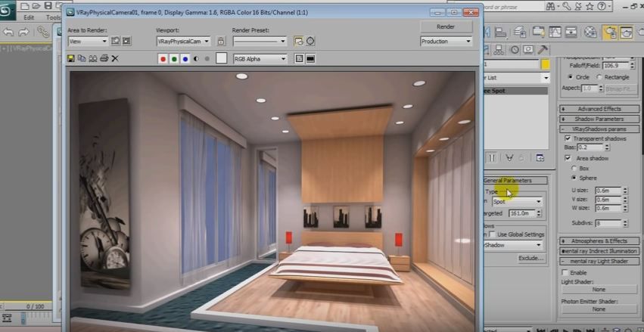Select the Sphere radio button
This screenshot has width=644, height=332.
tap(574, 178)
